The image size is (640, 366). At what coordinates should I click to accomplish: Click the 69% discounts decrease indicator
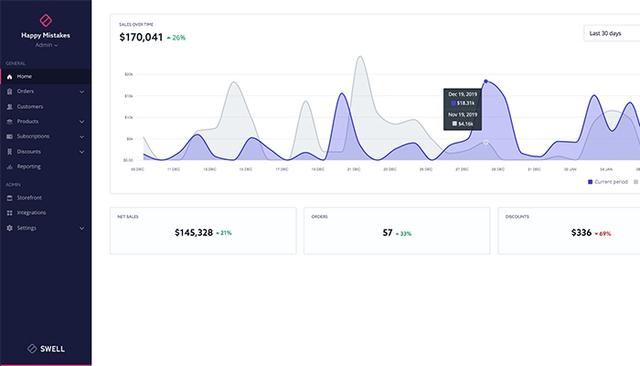[603, 234]
